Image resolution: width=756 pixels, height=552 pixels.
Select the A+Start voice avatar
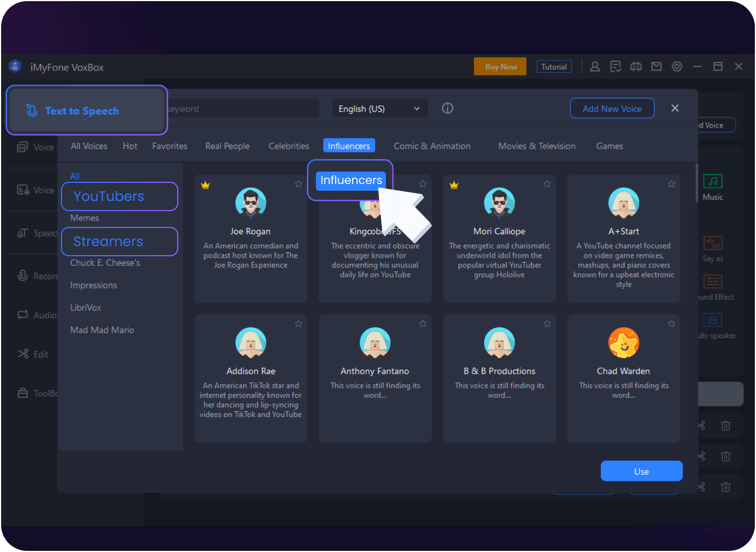click(x=623, y=203)
